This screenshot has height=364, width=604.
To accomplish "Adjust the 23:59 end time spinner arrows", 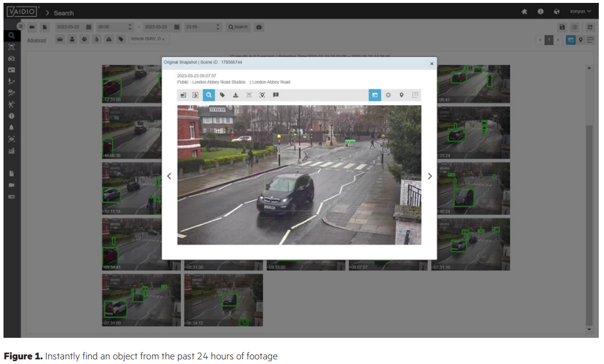I will pos(217,27).
